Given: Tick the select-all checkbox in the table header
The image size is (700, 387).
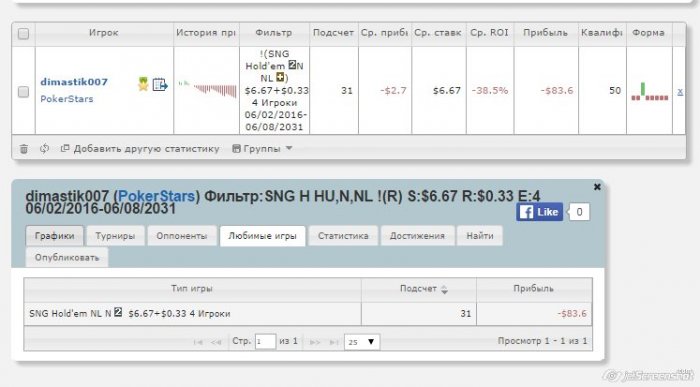Looking at the screenshot, I should pyautogui.click(x=23, y=33).
